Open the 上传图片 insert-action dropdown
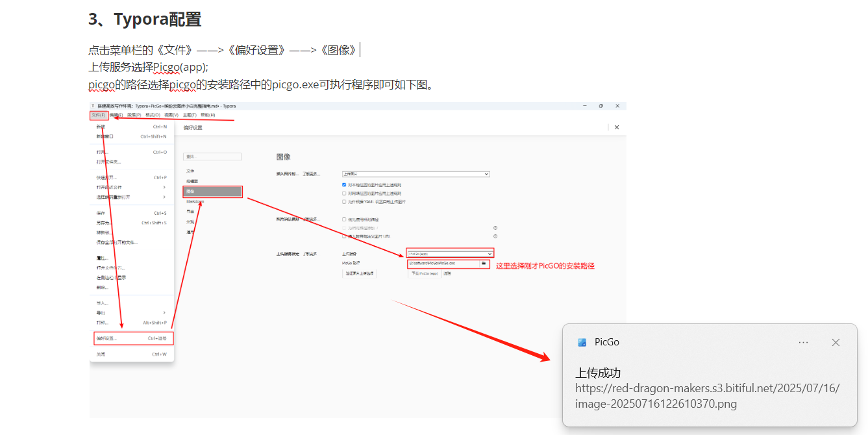 415,174
